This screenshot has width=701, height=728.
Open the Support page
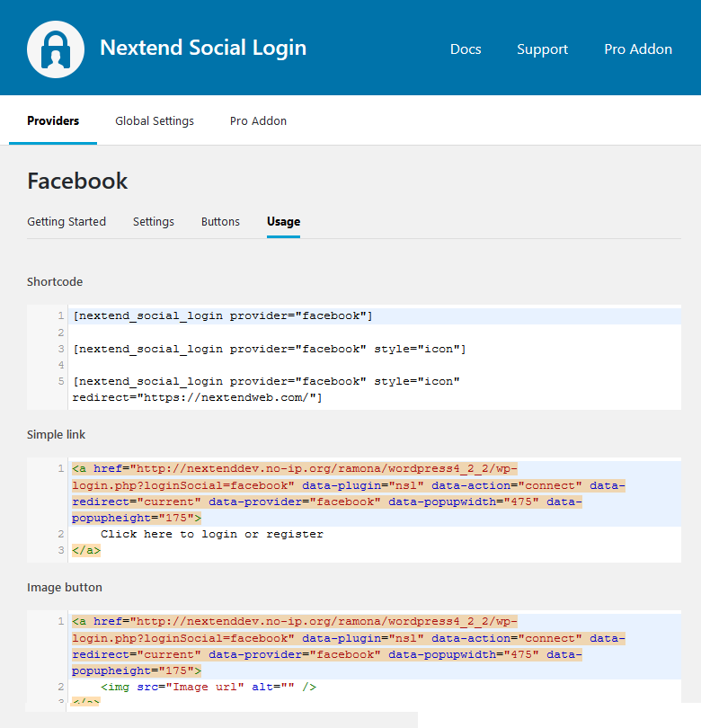[x=542, y=49]
